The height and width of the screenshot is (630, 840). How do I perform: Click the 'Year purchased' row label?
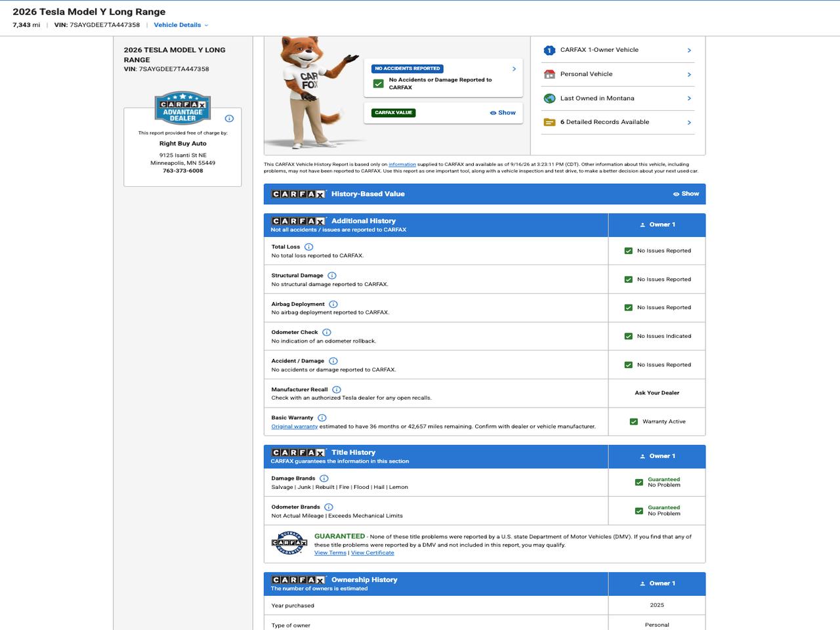tap(293, 606)
